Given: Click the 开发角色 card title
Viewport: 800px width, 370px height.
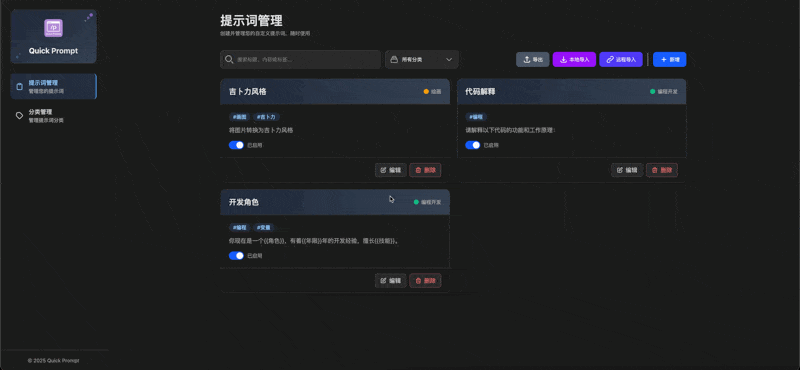Looking at the screenshot, I should 244,202.
